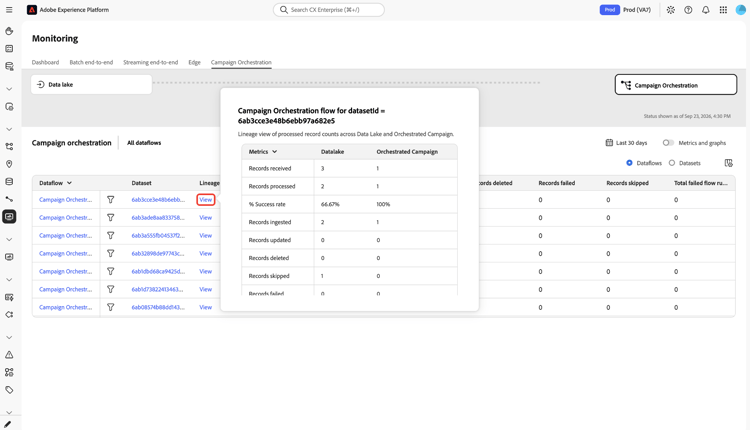
Task: Click Records ingested row in popup
Action: [x=349, y=222]
